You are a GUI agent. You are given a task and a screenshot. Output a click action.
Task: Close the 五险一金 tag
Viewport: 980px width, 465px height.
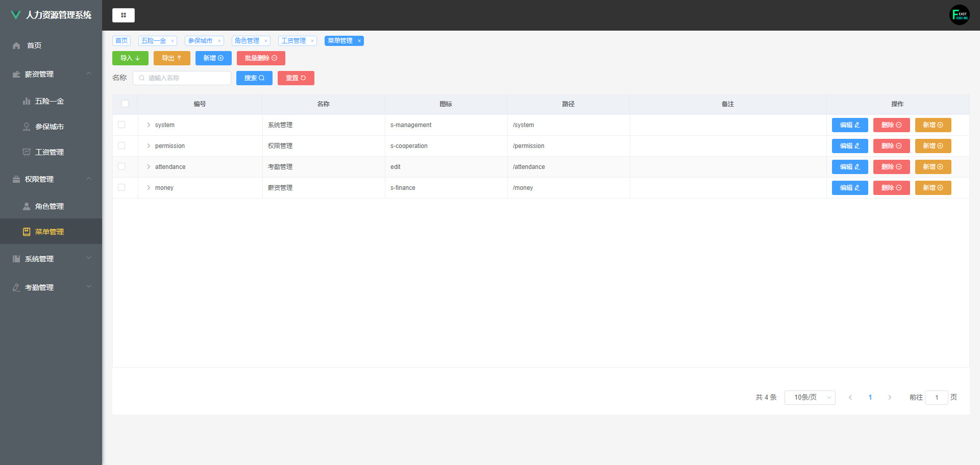coord(173,41)
